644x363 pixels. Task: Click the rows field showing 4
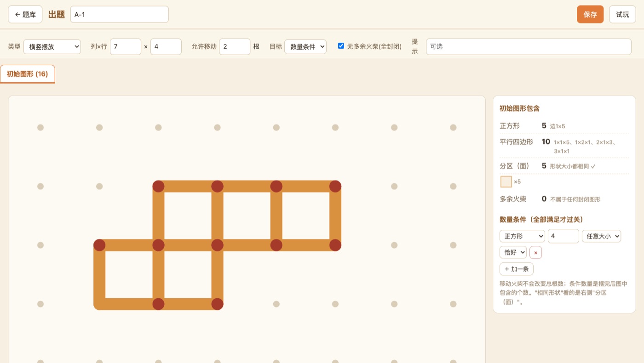pos(166,46)
